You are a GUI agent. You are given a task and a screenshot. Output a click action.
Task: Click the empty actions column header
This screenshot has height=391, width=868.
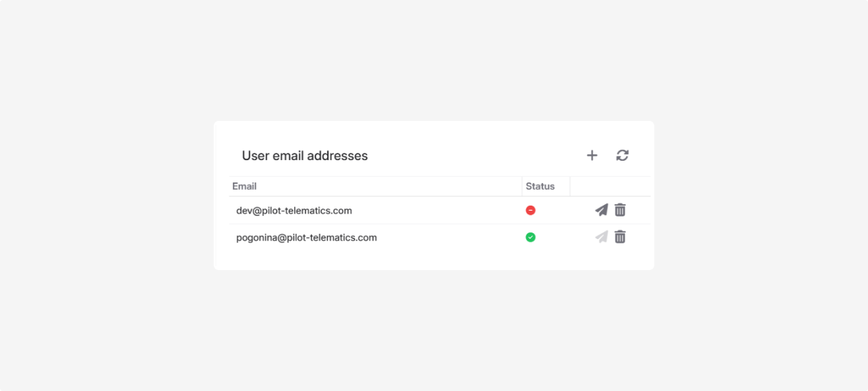[610, 186]
